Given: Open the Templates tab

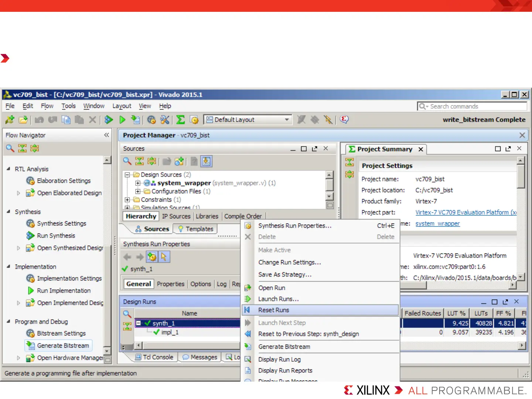Looking at the screenshot, I should click(x=196, y=229).
